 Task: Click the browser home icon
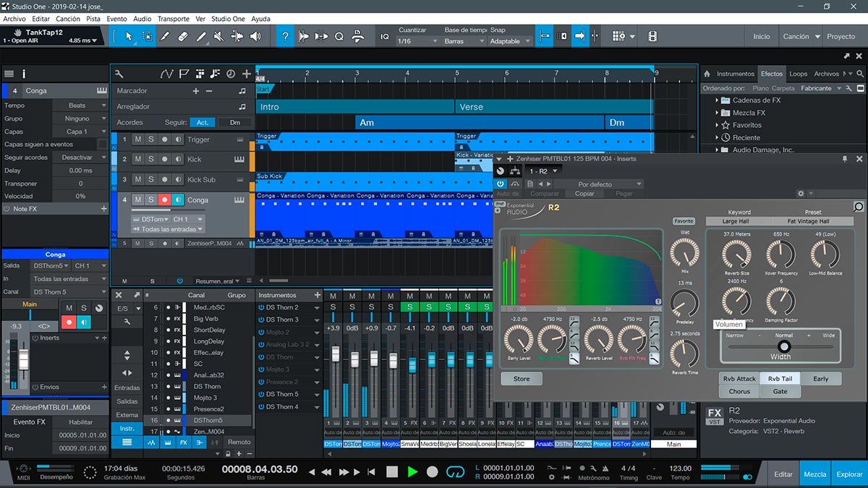tap(707, 74)
